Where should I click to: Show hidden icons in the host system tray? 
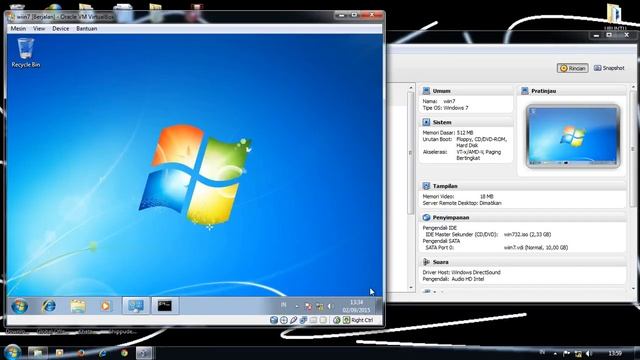pos(555,353)
